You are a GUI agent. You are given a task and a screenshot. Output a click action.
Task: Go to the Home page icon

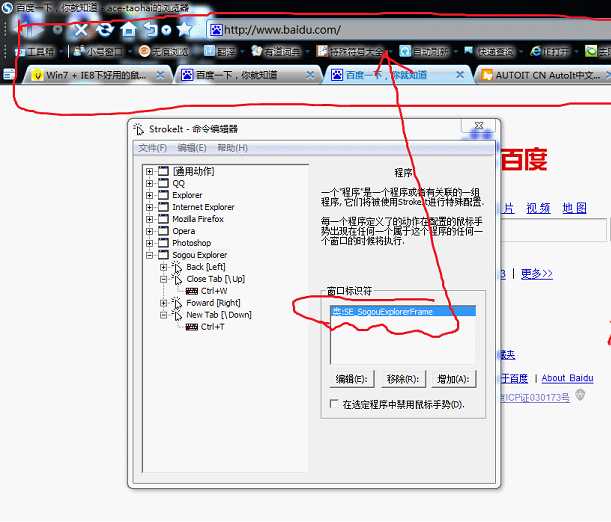point(128,29)
